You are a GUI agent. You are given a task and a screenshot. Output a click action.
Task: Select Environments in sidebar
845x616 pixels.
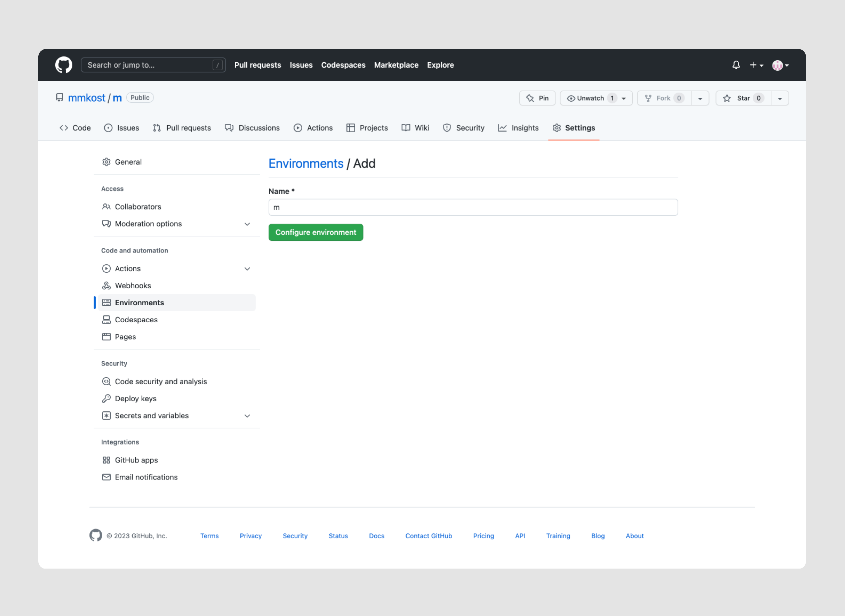[177, 302]
